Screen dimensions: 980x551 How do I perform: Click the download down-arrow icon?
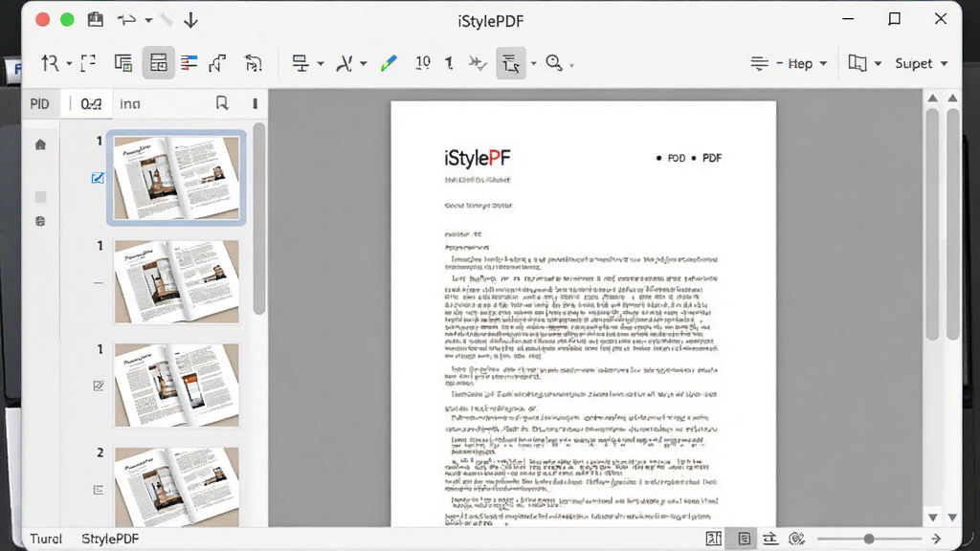pyautogui.click(x=190, y=20)
